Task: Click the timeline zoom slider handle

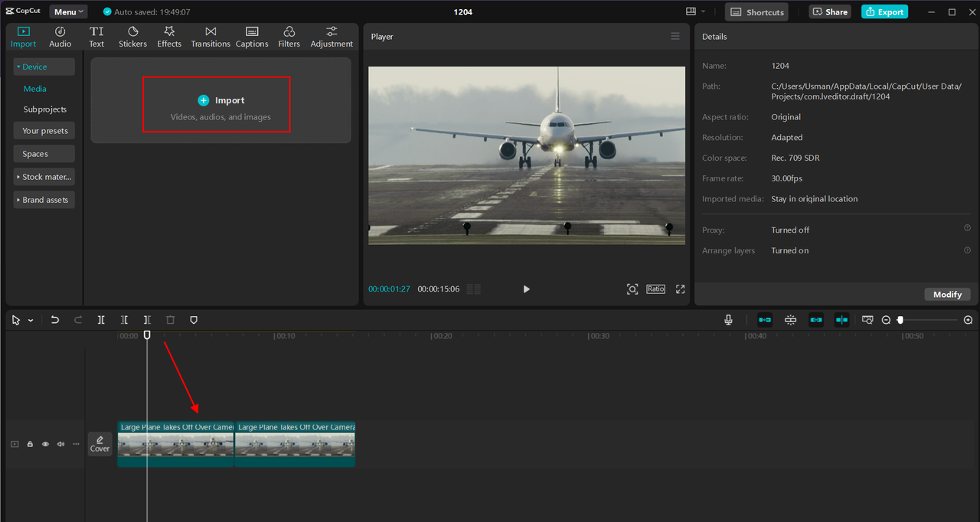Action: coord(901,320)
